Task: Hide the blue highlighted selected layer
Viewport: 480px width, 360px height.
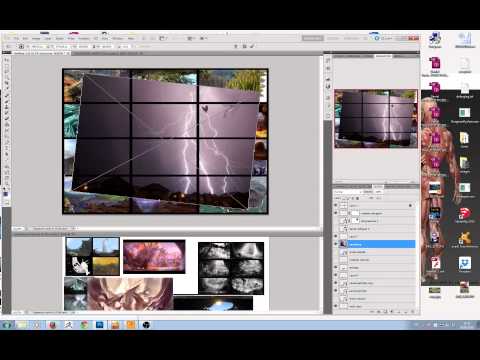Action: [x=336, y=244]
